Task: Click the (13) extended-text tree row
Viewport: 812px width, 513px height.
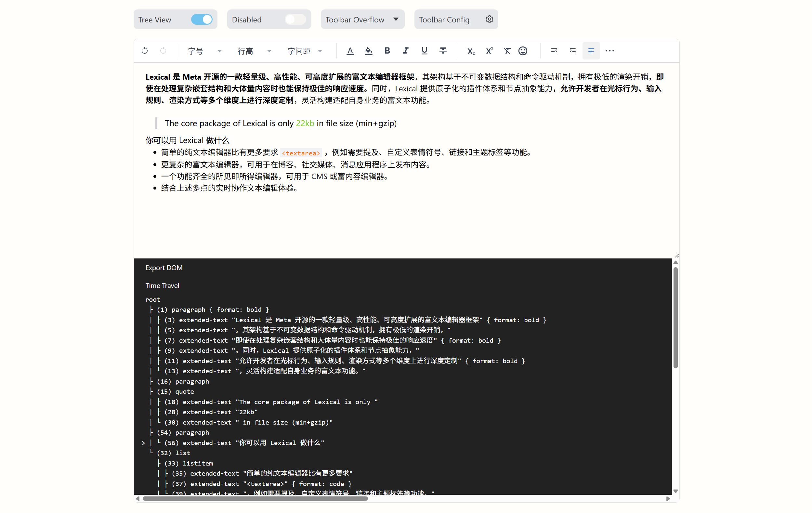Action: [x=265, y=371]
